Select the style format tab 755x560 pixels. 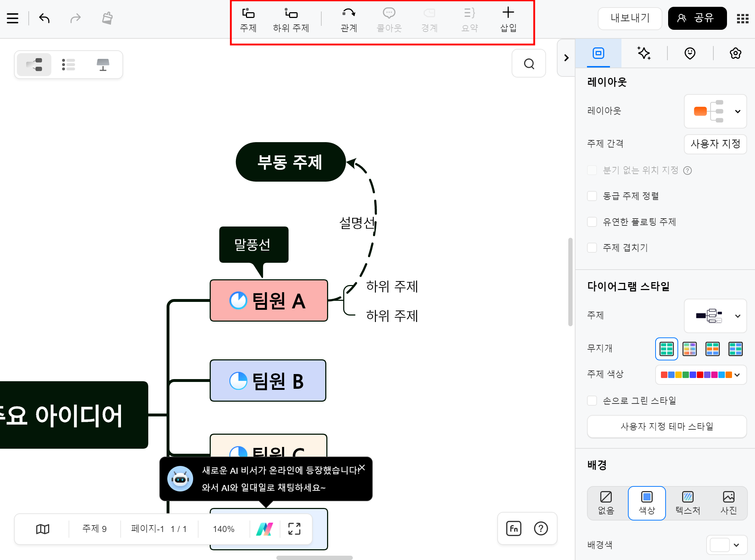598,53
